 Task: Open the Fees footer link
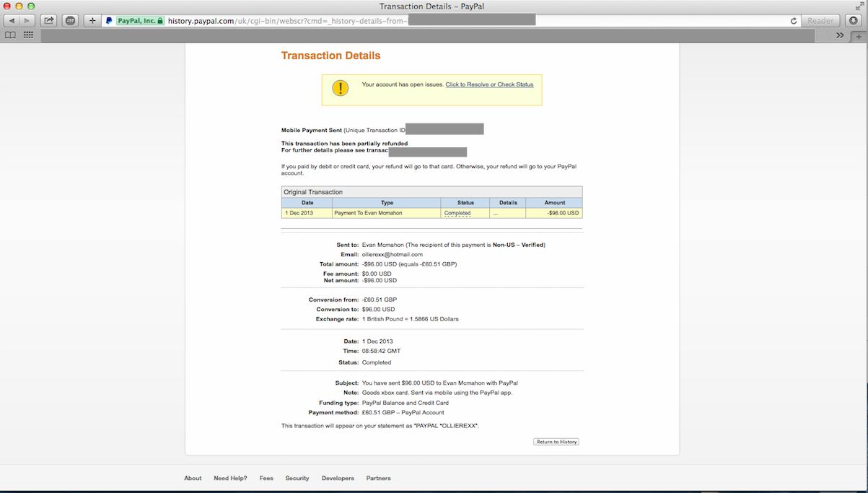coord(266,478)
